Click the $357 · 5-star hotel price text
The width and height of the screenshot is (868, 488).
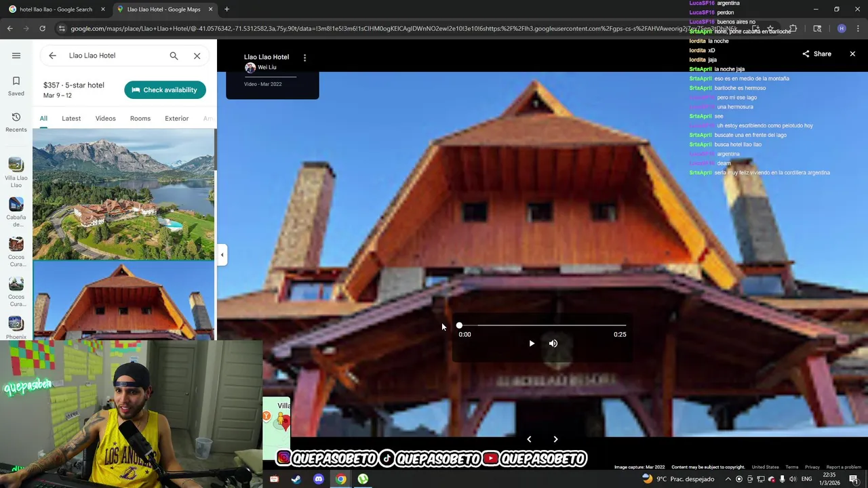click(74, 85)
